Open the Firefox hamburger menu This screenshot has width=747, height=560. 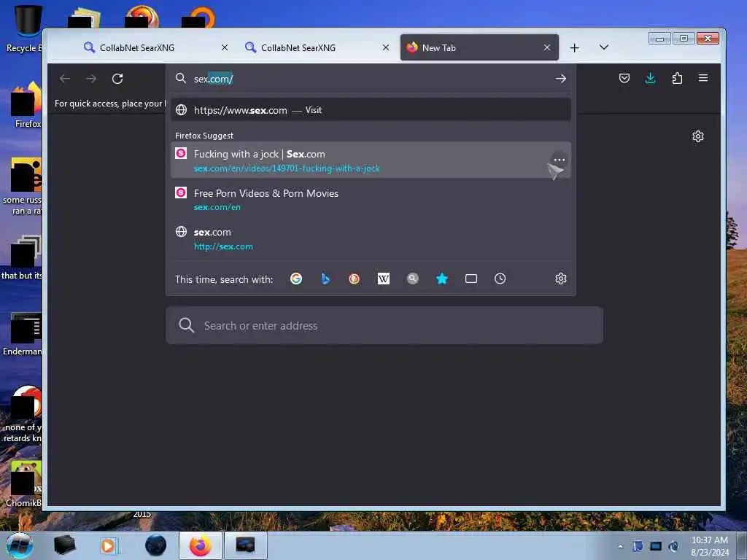tap(703, 78)
